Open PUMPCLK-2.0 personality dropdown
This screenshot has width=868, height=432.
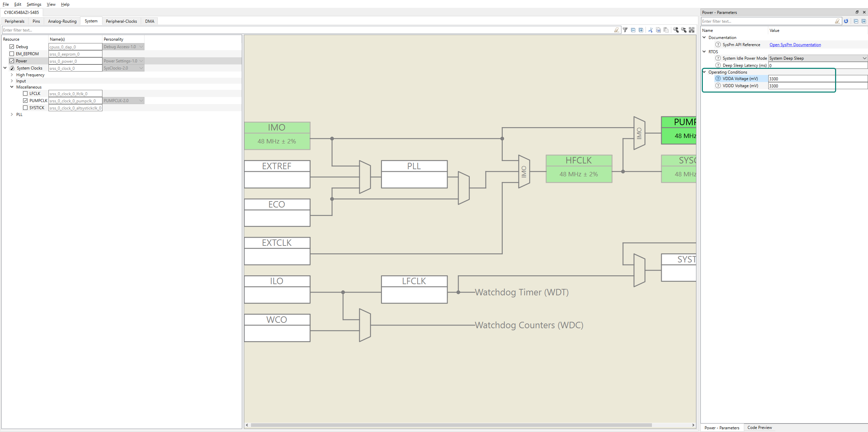pyautogui.click(x=123, y=101)
